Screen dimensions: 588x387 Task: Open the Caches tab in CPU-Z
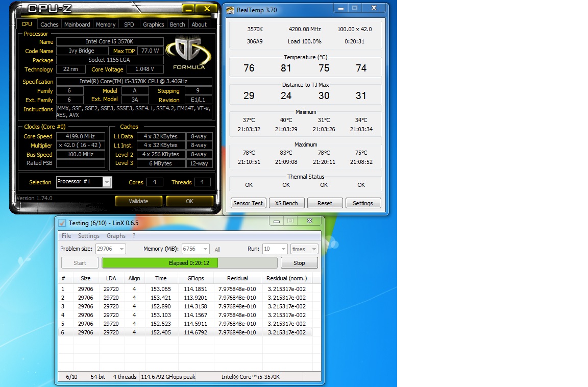[50, 25]
